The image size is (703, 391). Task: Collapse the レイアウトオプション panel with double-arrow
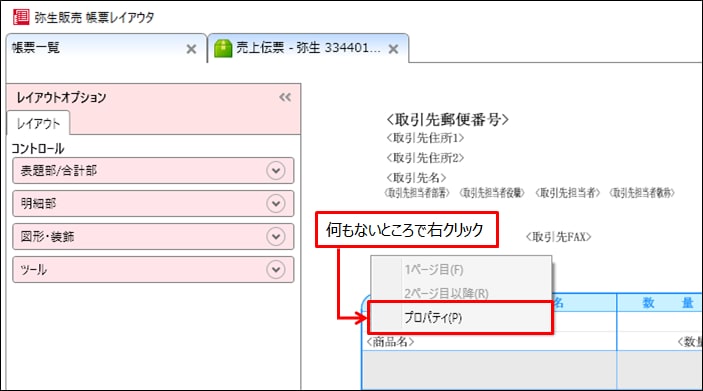(x=285, y=97)
